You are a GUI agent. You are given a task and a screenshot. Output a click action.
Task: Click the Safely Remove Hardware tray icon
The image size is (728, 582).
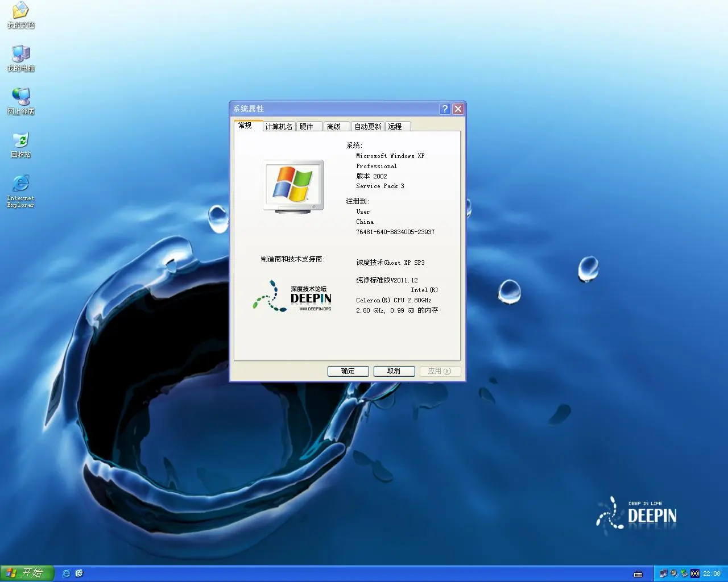click(x=684, y=573)
